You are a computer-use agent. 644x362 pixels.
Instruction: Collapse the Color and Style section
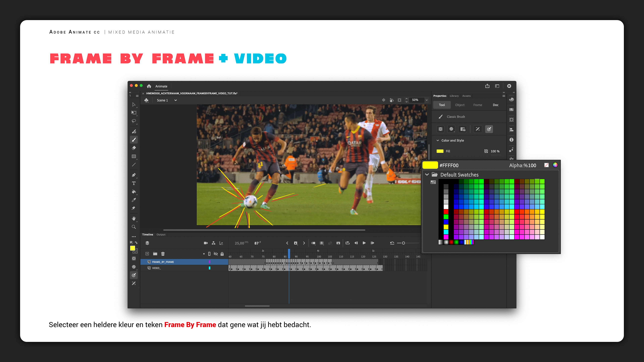click(x=438, y=140)
